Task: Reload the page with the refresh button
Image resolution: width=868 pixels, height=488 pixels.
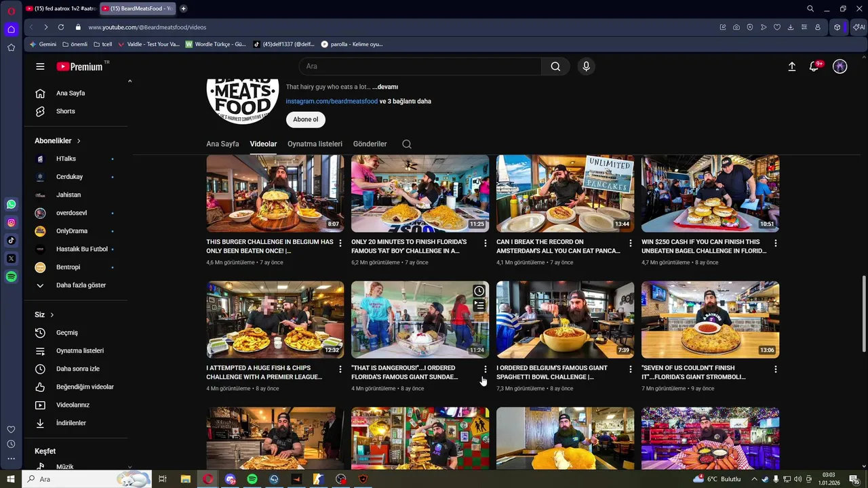Action: pyautogui.click(x=61, y=27)
